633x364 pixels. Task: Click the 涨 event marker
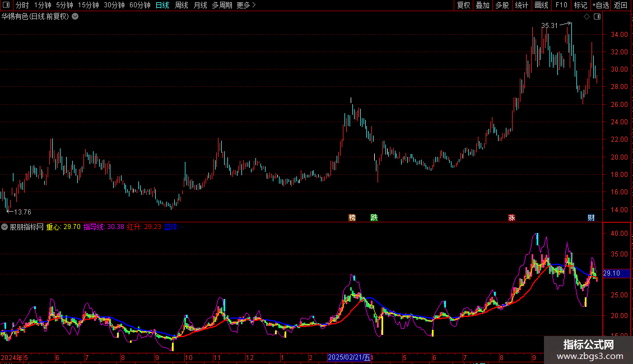[511, 218]
